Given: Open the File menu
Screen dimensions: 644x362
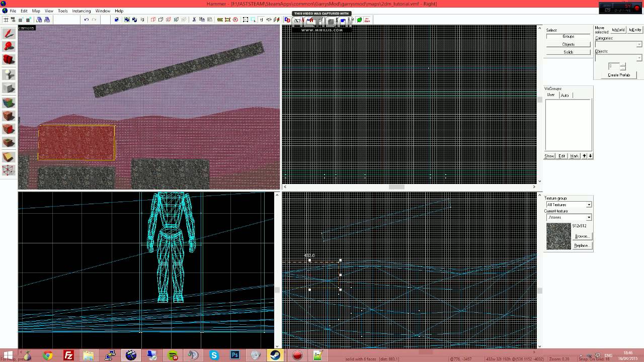Looking at the screenshot, I should coord(13,11).
